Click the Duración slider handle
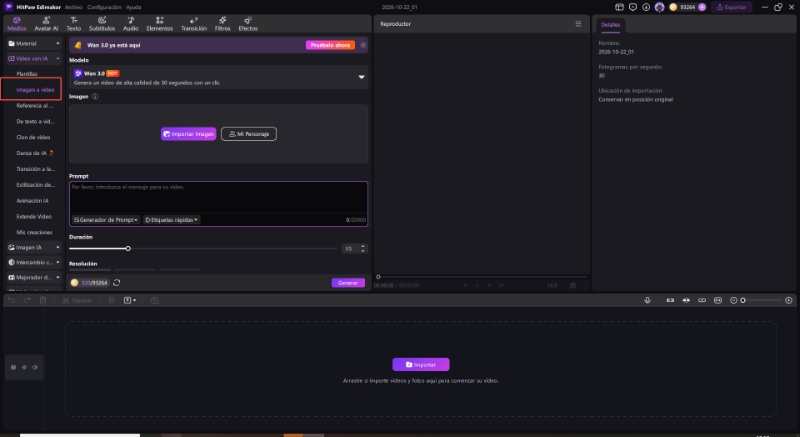The height and width of the screenshot is (437, 800). pyautogui.click(x=128, y=248)
